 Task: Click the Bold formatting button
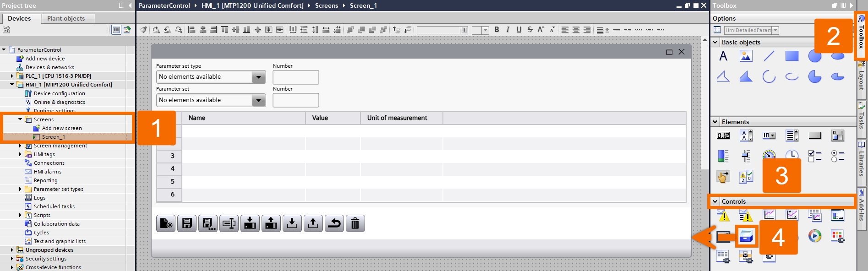click(x=497, y=30)
